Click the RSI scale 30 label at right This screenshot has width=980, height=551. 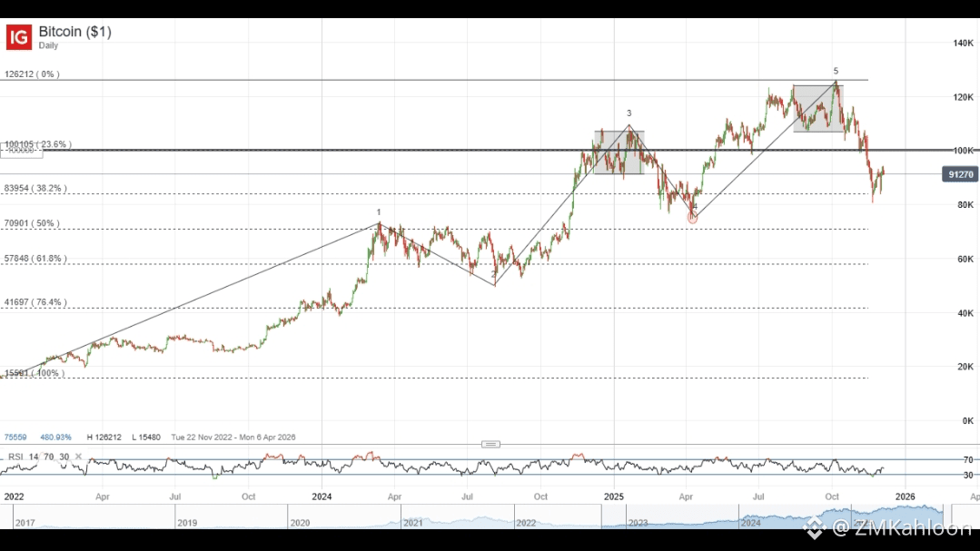(x=968, y=476)
